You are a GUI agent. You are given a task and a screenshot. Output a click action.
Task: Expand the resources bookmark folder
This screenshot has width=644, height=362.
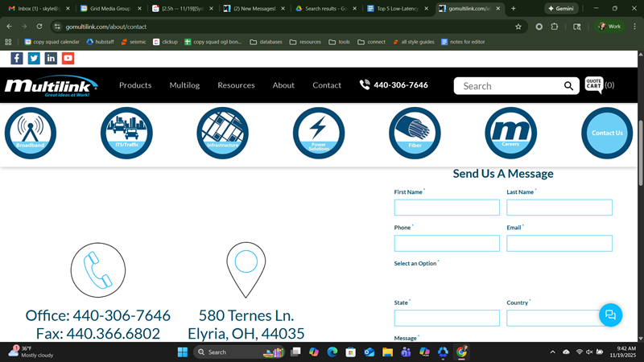coord(305,42)
